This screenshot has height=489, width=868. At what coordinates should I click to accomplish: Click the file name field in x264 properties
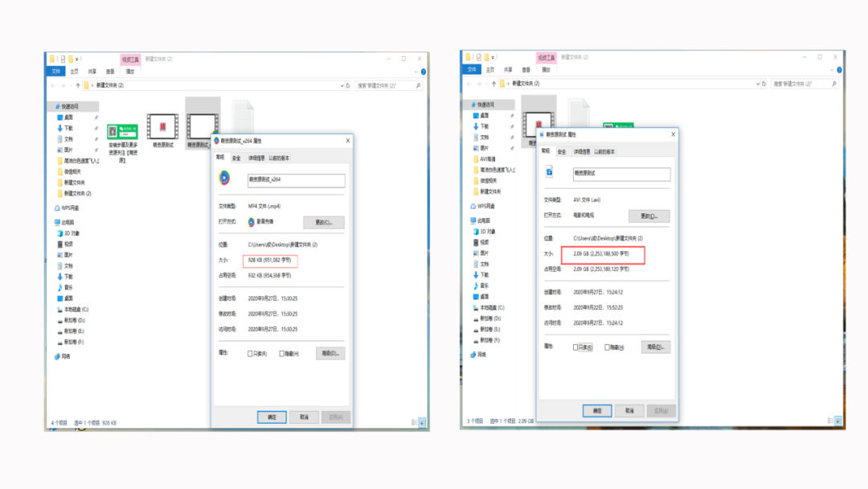[x=295, y=181]
